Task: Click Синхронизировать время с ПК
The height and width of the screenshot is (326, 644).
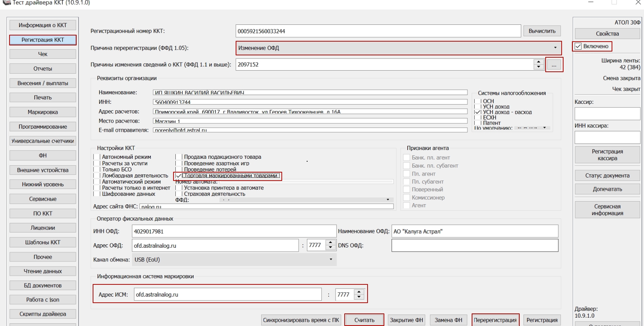Action: tap(301, 320)
